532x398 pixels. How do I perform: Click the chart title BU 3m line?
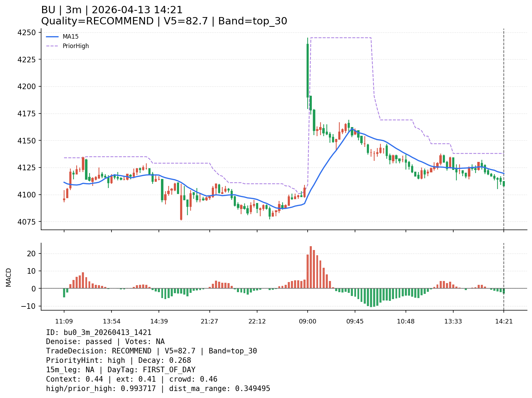coord(112,10)
